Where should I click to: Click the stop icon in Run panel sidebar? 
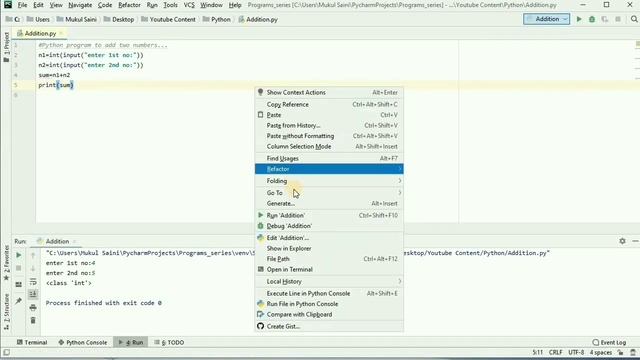19,268
